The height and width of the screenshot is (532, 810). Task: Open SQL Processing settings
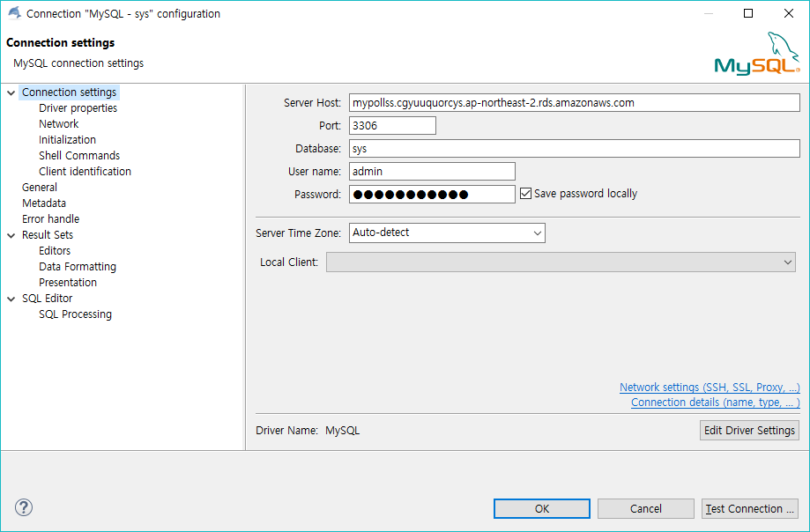tap(76, 314)
